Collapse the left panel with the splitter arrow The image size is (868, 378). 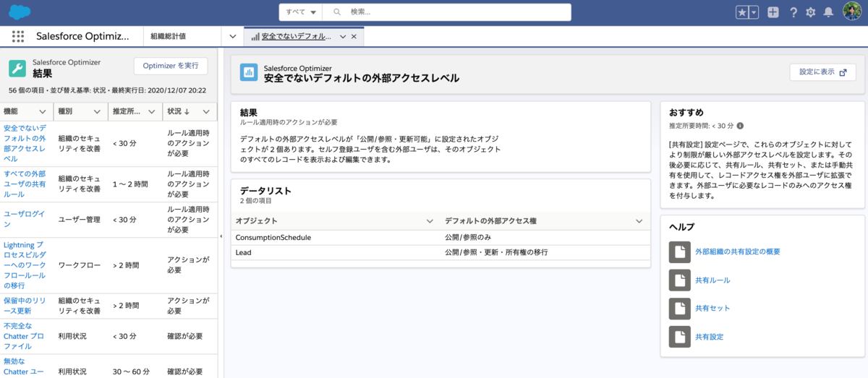(x=221, y=236)
